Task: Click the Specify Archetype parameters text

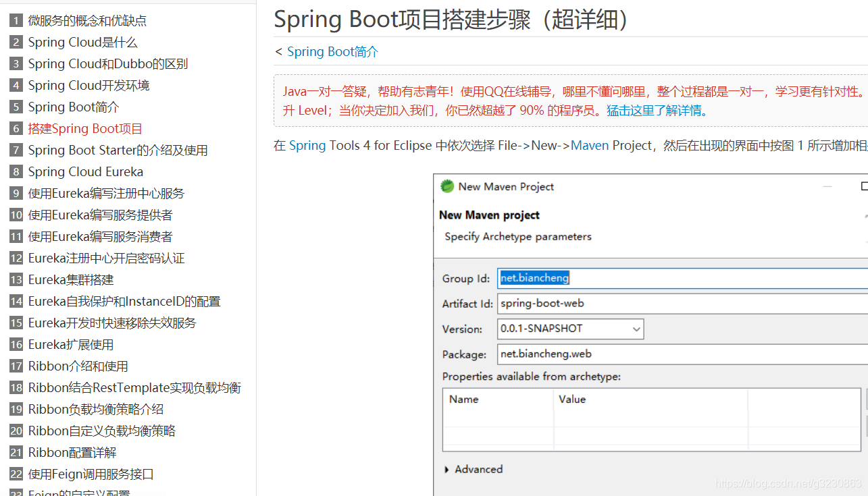Action: pyautogui.click(x=518, y=236)
